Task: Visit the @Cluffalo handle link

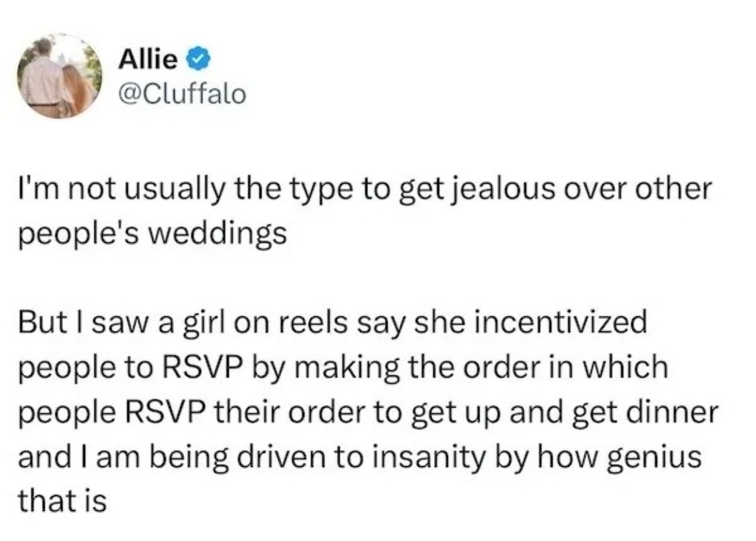Action: pyautogui.click(x=182, y=94)
